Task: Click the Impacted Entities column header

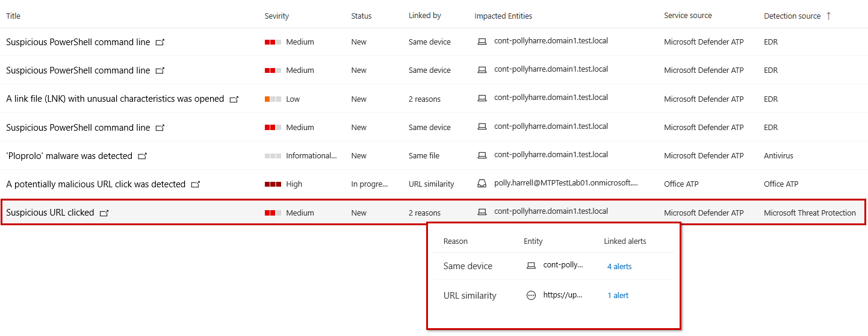Action: coord(503,16)
